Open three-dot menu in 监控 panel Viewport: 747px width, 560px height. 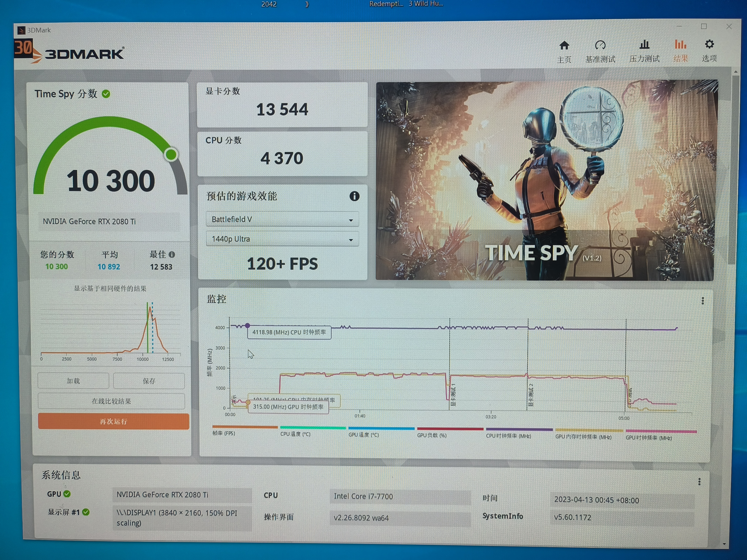pyautogui.click(x=702, y=301)
